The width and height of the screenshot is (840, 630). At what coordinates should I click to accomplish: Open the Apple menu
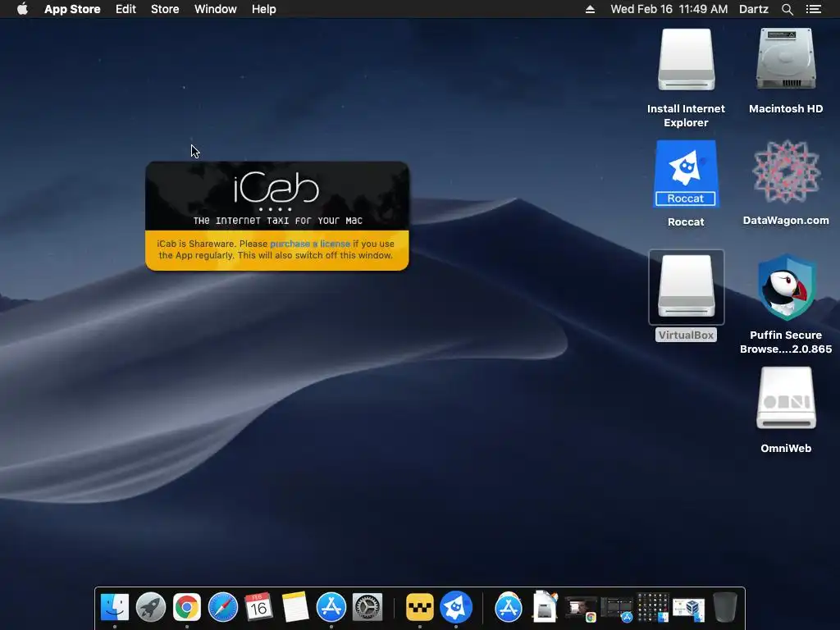22,9
